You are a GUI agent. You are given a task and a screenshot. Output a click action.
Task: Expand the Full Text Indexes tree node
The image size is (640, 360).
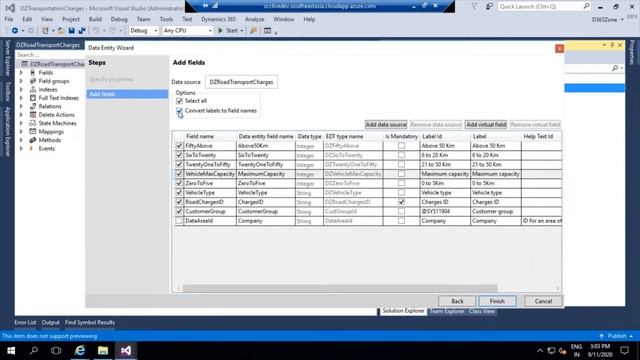pos(21,98)
